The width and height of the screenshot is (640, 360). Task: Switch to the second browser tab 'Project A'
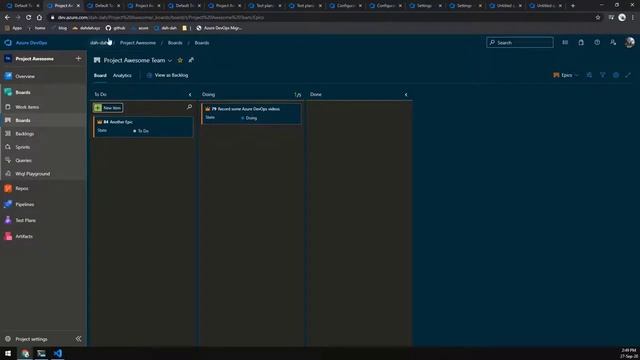pos(64,6)
